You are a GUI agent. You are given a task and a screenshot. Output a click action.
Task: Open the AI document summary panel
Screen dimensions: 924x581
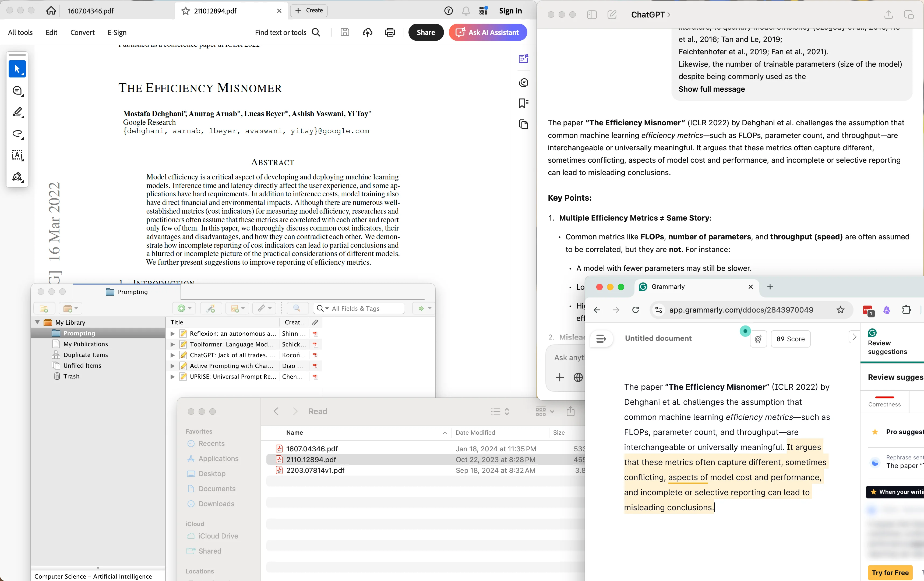click(523, 59)
